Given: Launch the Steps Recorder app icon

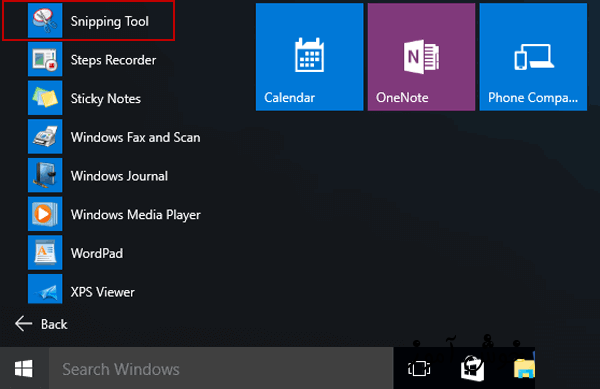Looking at the screenshot, I should pyautogui.click(x=45, y=59).
